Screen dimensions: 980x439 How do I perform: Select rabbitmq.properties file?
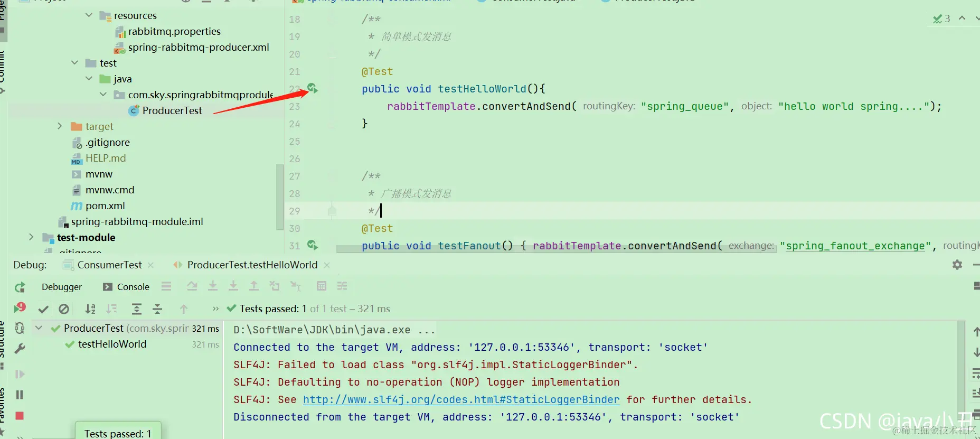pos(174,32)
